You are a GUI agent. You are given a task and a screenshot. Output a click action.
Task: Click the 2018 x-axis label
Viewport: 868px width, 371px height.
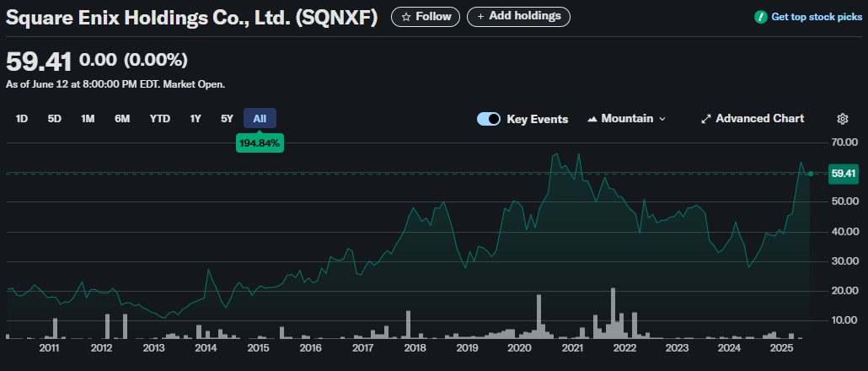[415, 348]
